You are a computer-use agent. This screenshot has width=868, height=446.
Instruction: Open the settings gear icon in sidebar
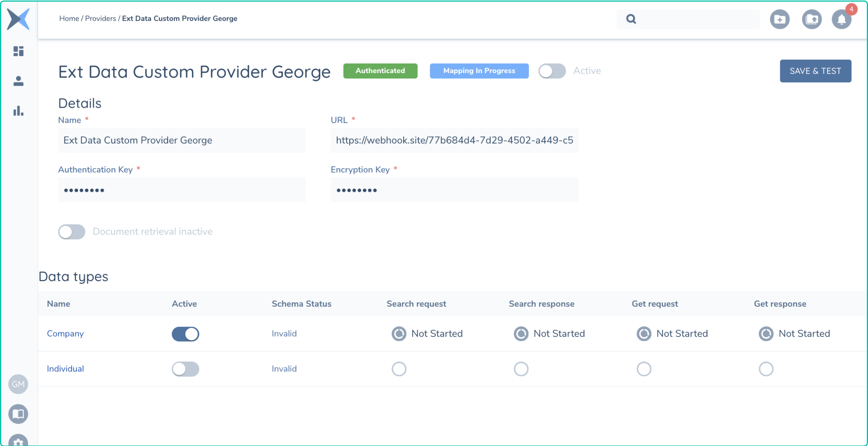point(18,441)
